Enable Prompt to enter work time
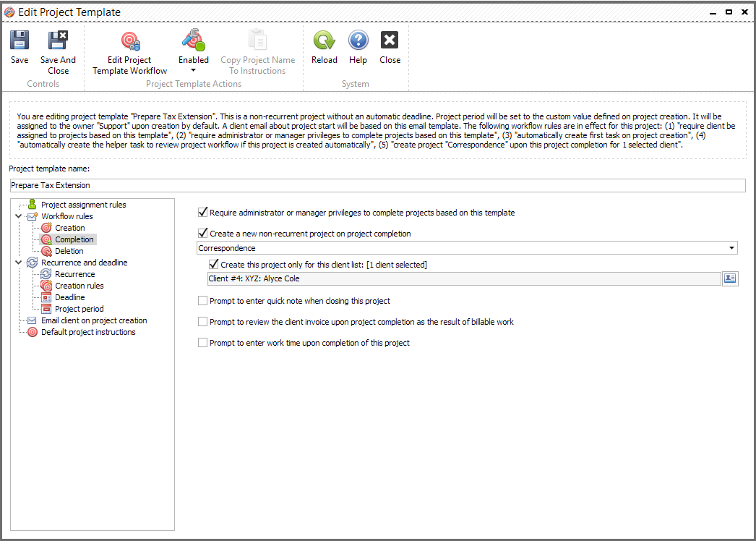The image size is (756, 541). (202, 343)
